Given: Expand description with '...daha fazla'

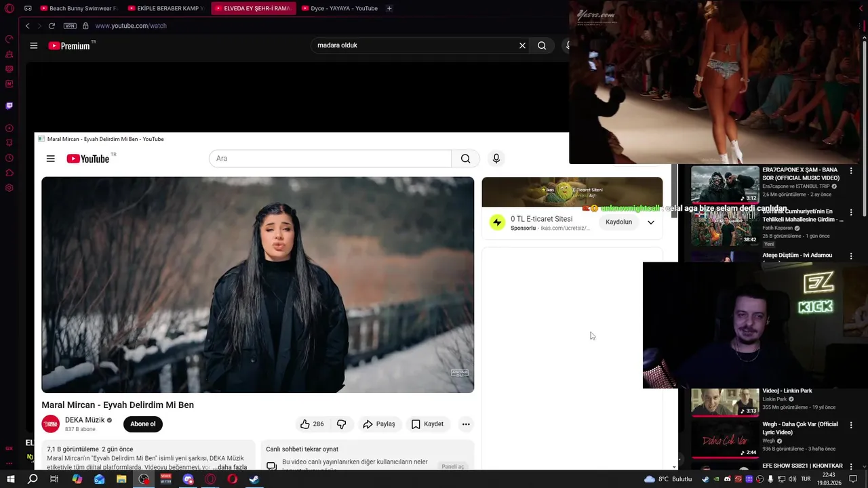Looking at the screenshot, I should [x=230, y=467].
